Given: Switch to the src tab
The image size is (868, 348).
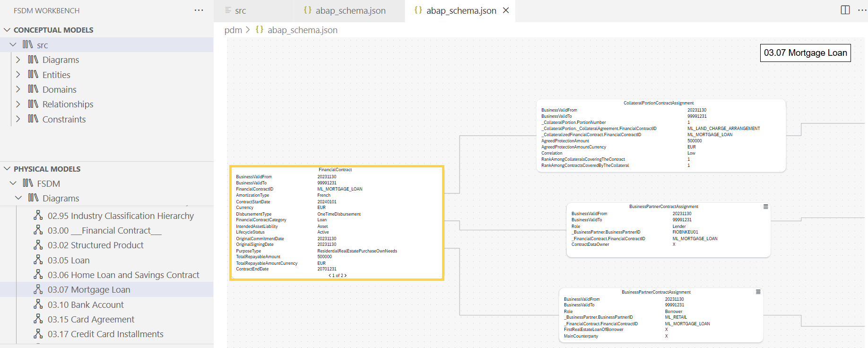Looking at the screenshot, I should tap(240, 11).
